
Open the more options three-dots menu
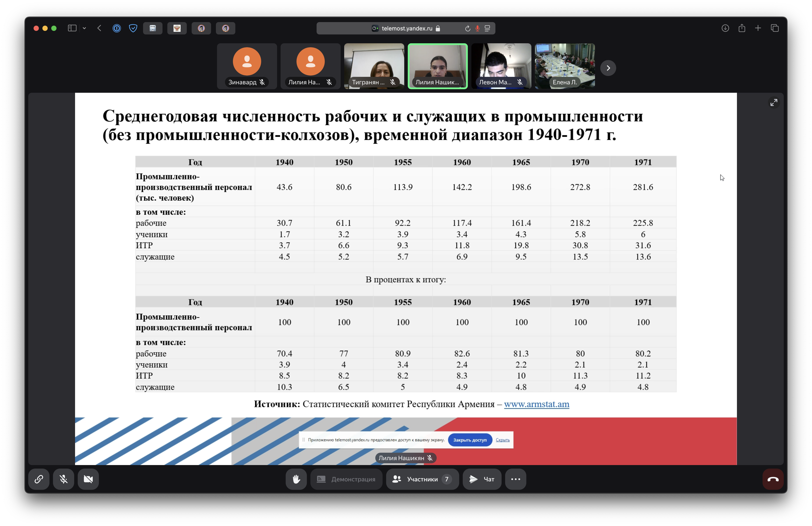516,479
